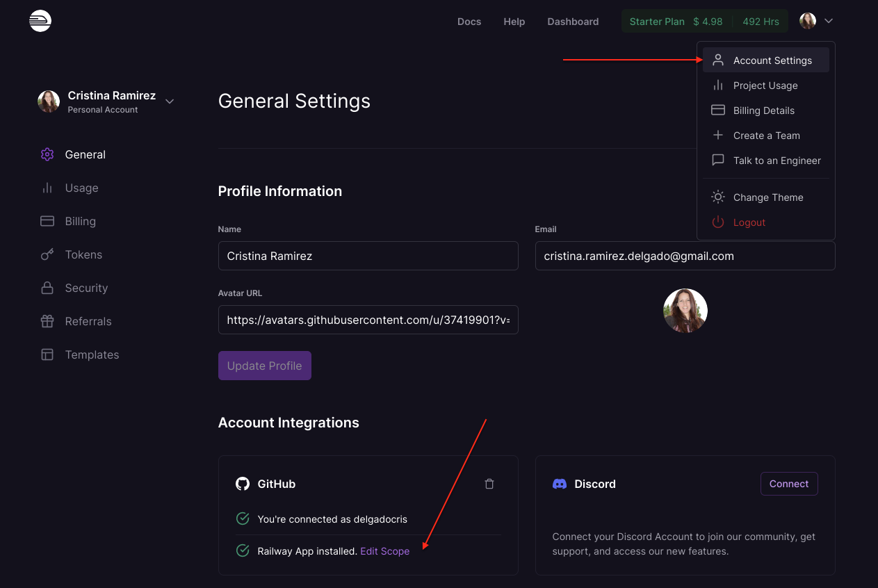Open Account Settings from the menu
The image size is (878, 588).
(766, 60)
